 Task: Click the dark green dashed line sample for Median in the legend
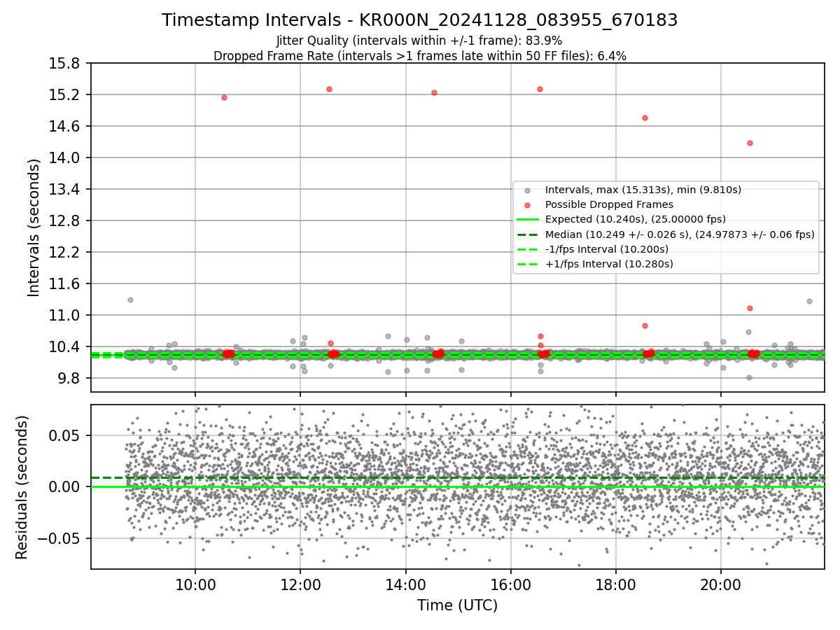(528, 234)
